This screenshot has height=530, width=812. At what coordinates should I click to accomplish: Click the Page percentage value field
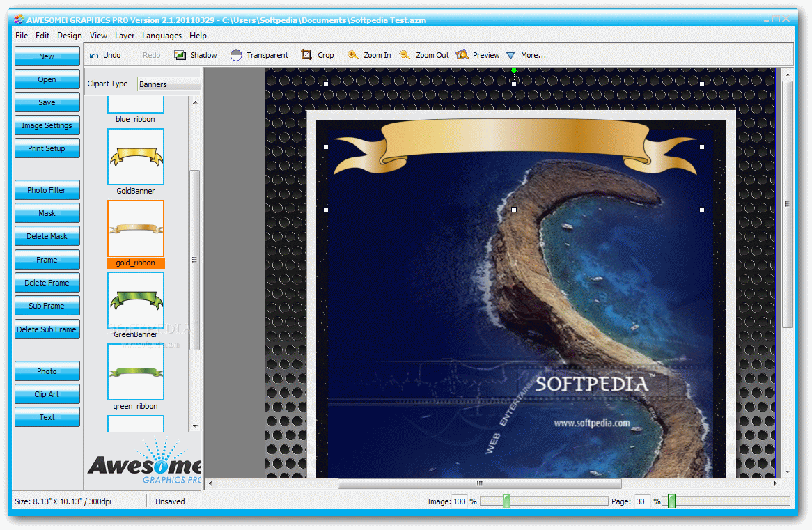pyautogui.click(x=642, y=501)
